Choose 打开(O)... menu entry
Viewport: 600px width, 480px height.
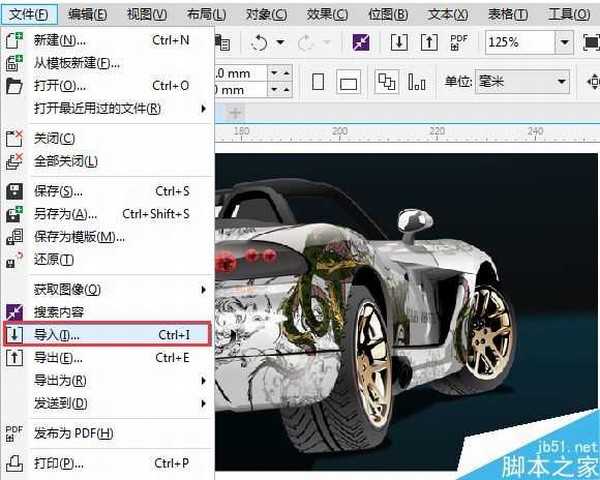coord(107,86)
